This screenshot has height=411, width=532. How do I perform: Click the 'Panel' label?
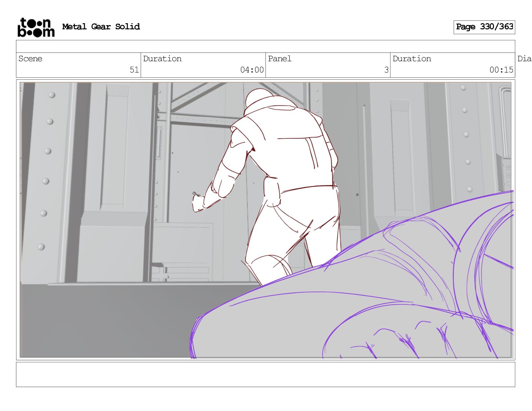280,59
